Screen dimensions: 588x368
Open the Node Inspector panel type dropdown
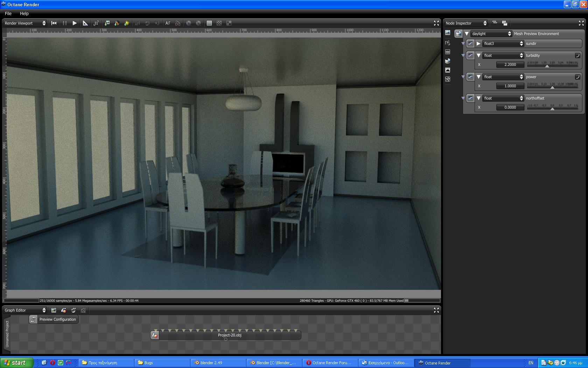[466, 23]
